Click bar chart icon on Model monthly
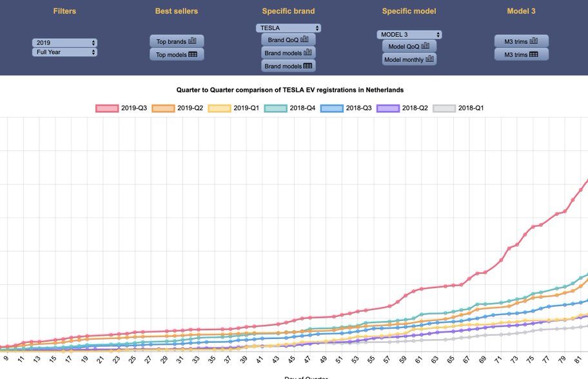 (x=430, y=59)
